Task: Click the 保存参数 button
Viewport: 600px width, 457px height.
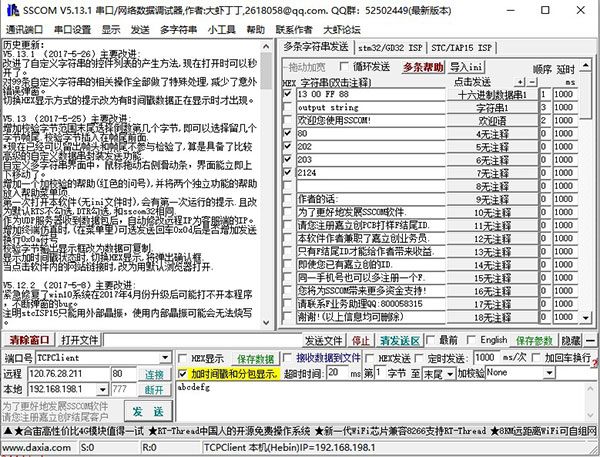Action: pos(534,340)
